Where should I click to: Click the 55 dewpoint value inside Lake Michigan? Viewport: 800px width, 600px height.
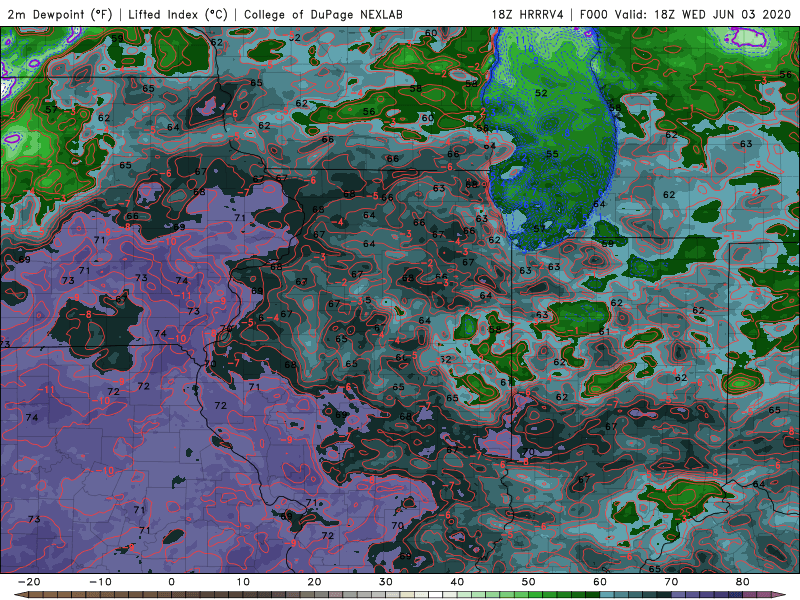(552, 154)
